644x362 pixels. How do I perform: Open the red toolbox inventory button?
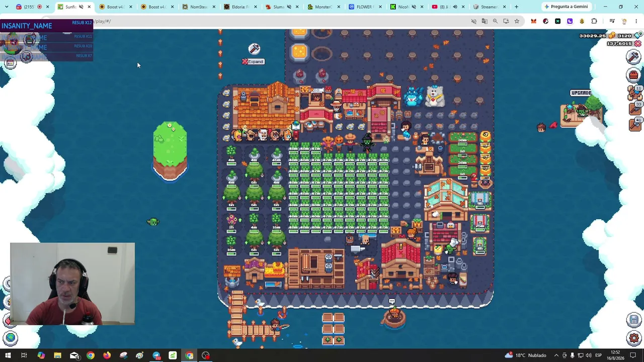click(x=633, y=75)
